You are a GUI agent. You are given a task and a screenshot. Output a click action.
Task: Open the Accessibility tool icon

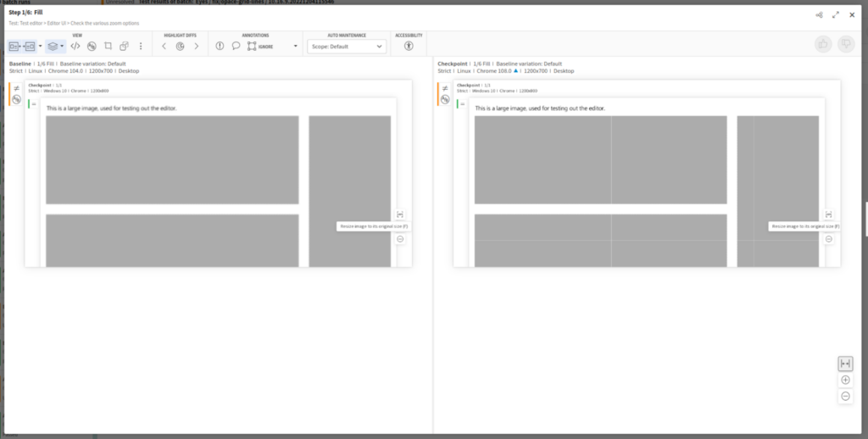[x=409, y=46]
